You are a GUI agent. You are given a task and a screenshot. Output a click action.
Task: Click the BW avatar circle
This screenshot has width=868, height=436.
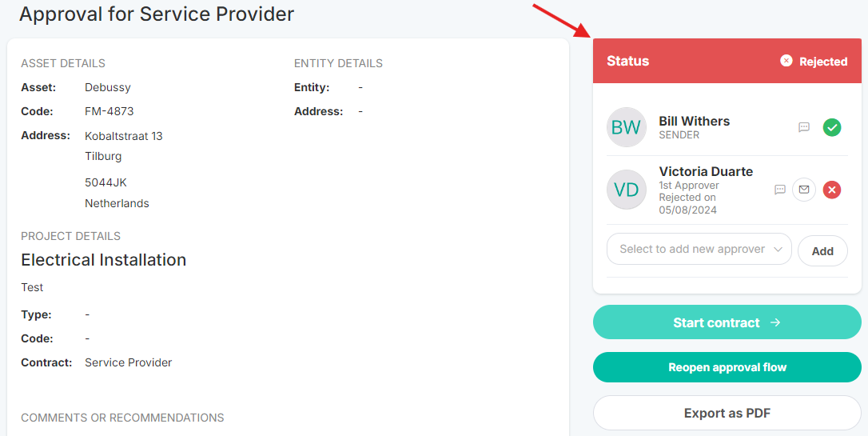(626, 127)
